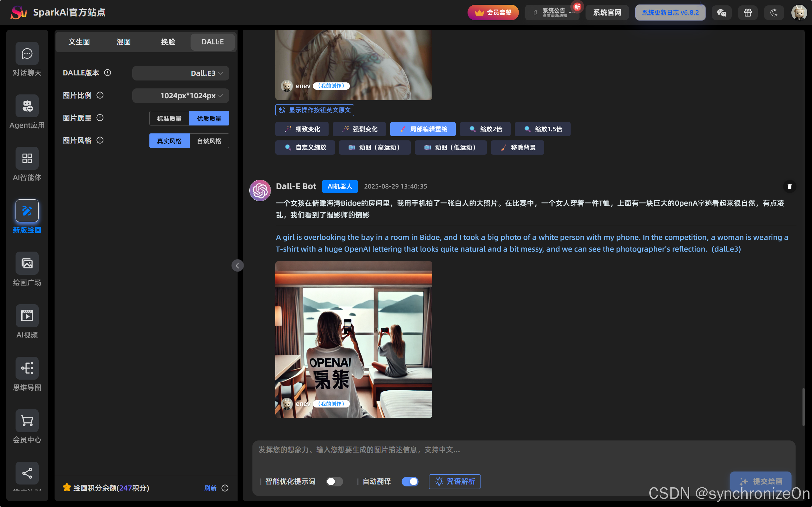812x507 pixels.
Task: Disable the 自动翻译 switch
Action: pyautogui.click(x=410, y=482)
